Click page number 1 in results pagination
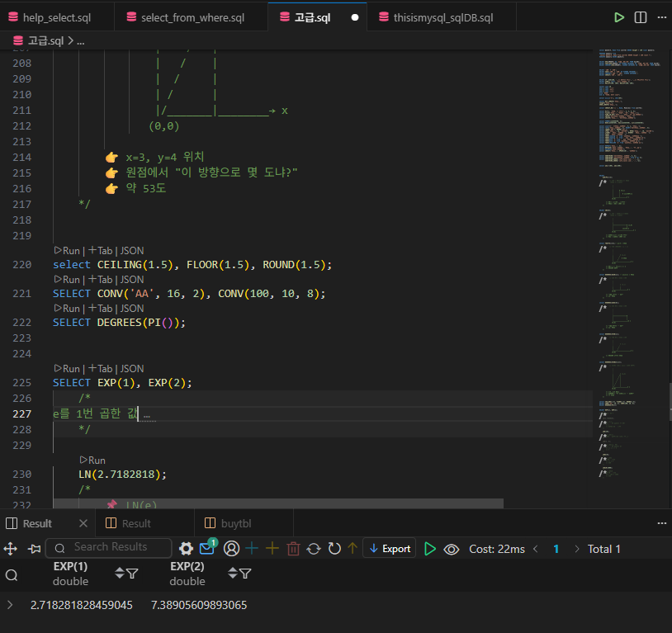This screenshot has width=672, height=633. 556,549
